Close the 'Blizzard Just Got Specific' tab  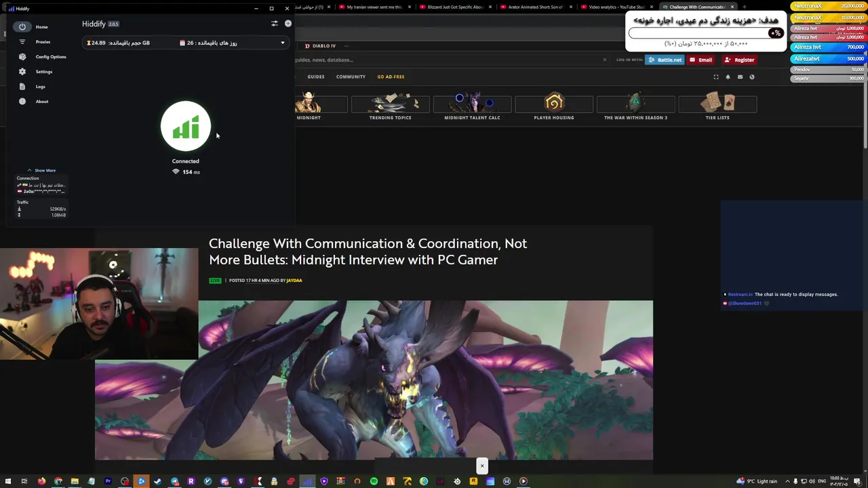490,7
